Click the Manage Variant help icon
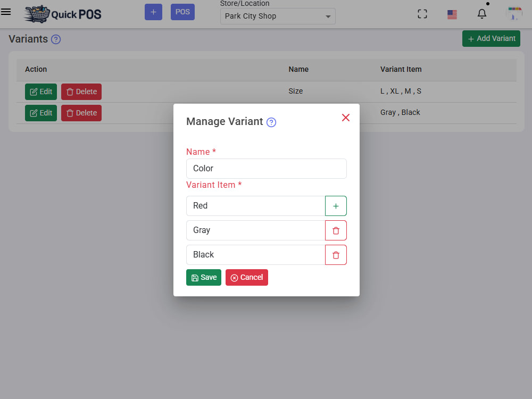 (271, 122)
